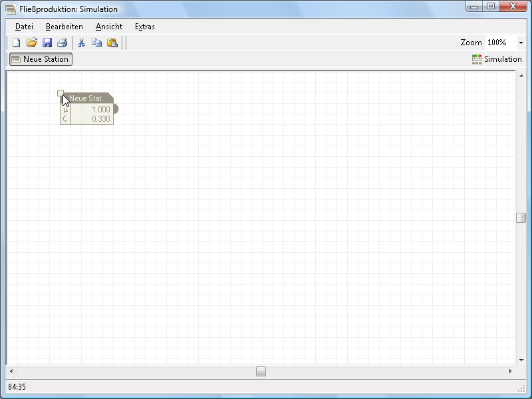
Task: Save using the floppy disk icon
Action: pos(47,43)
